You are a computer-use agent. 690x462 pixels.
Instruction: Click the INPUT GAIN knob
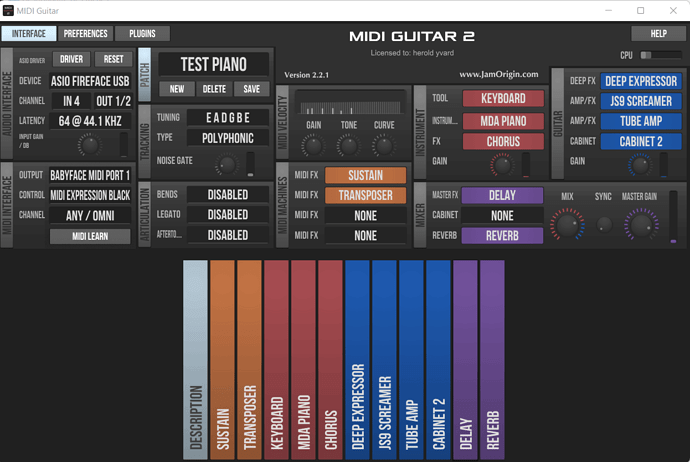(90, 145)
